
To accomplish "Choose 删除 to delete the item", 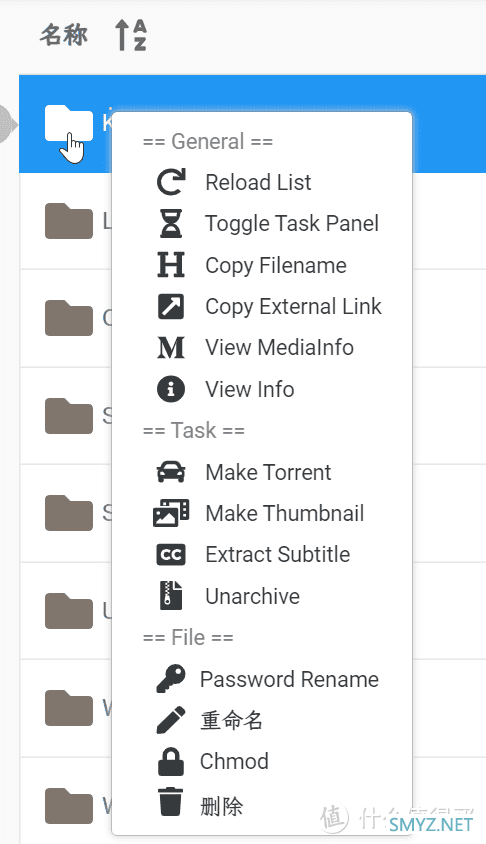I will click(222, 806).
